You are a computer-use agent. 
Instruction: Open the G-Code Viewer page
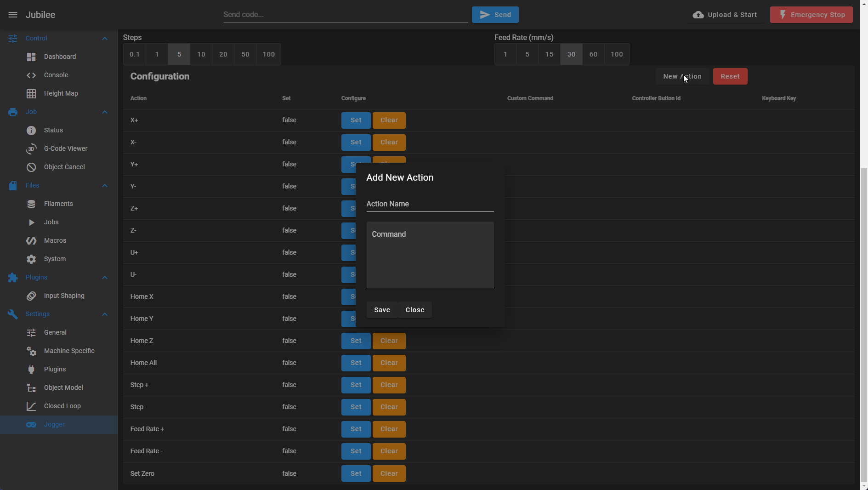click(x=59, y=148)
